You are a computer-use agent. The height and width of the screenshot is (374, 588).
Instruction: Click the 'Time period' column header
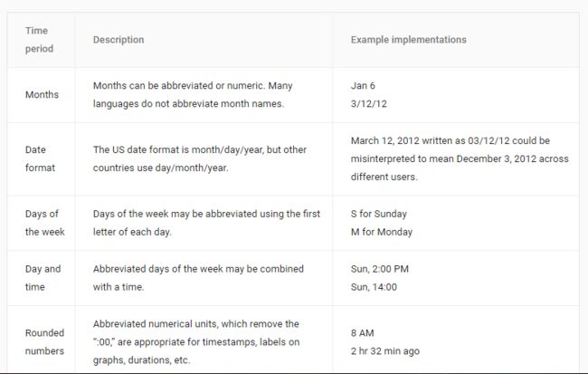pos(39,40)
